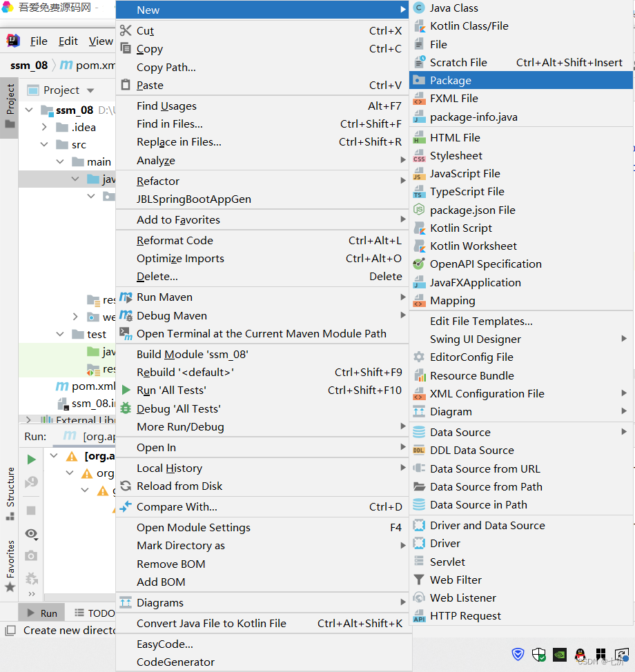The width and height of the screenshot is (635, 672).
Task: Select Java Class from the New submenu
Action: pyautogui.click(x=456, y=8)
